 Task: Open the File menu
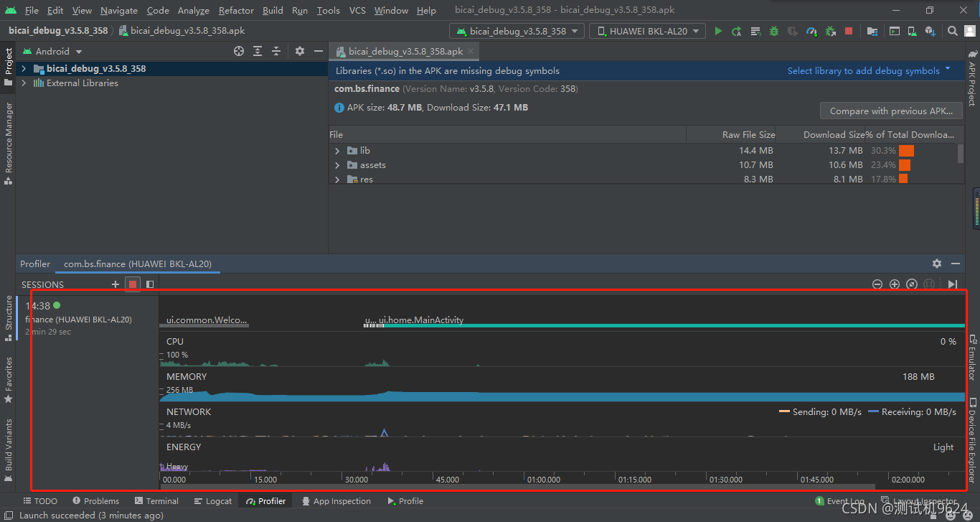32,10
